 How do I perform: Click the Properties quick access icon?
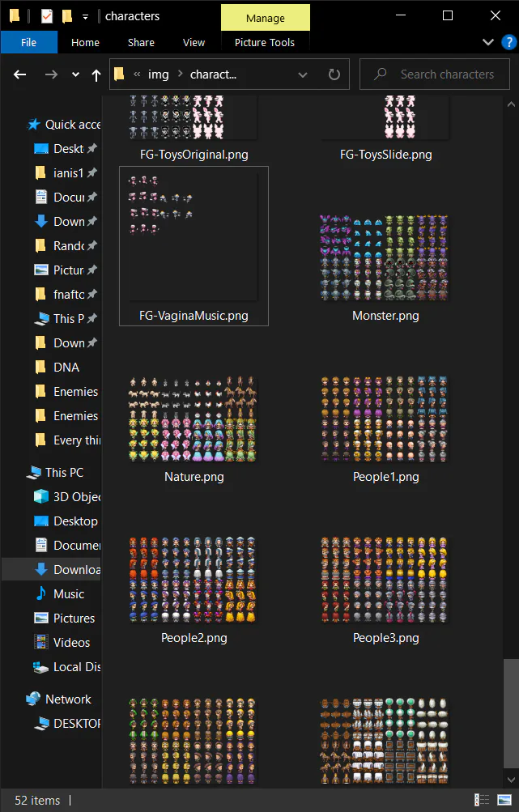(47, 16)
